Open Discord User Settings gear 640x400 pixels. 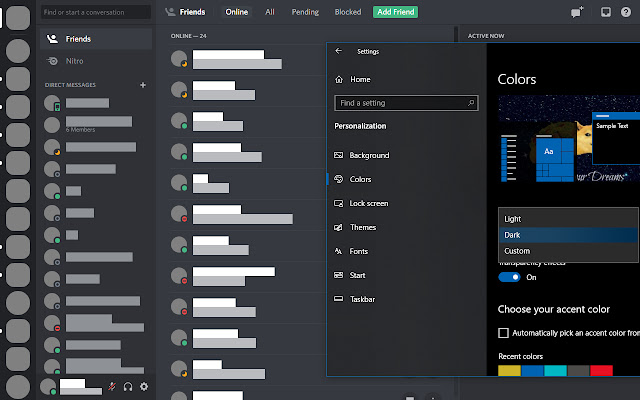pos(144,387)
